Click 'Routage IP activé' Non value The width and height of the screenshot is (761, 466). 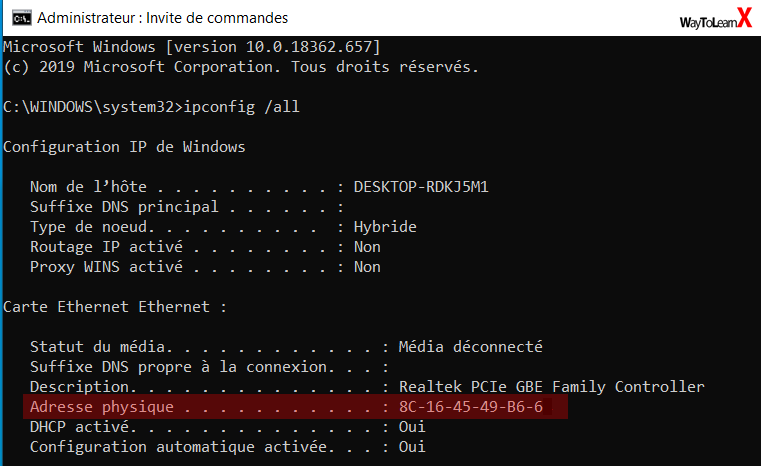[x=367, y=247]
